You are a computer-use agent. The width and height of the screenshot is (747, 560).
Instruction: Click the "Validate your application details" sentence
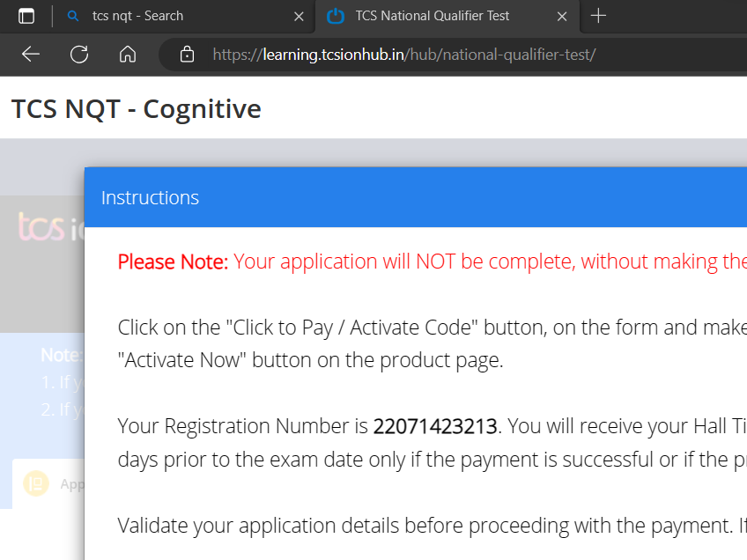423,526
